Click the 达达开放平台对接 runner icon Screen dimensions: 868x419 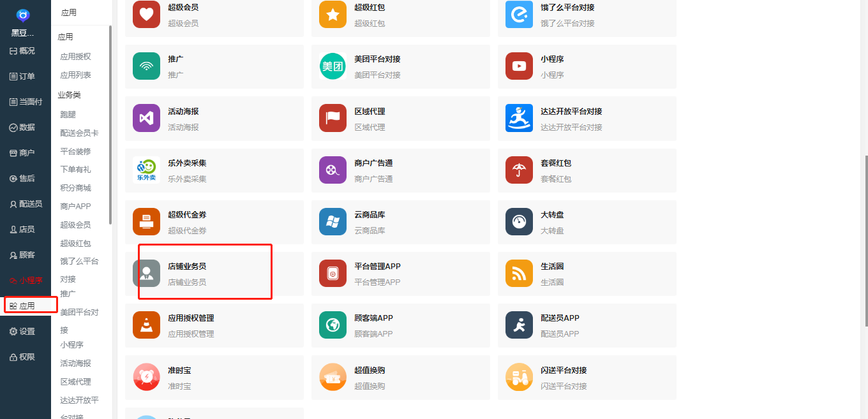pos(519,119)
